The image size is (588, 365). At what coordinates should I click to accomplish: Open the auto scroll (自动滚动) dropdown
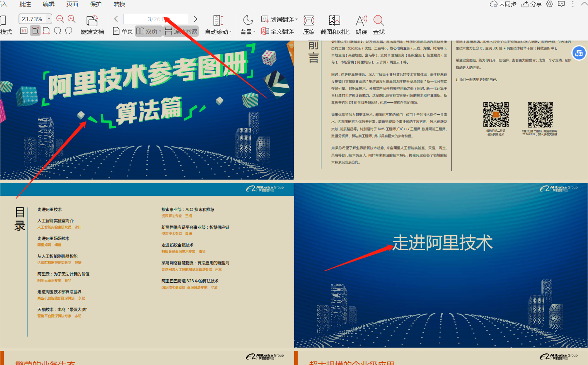pyautogui.click(x=230, y=32)
